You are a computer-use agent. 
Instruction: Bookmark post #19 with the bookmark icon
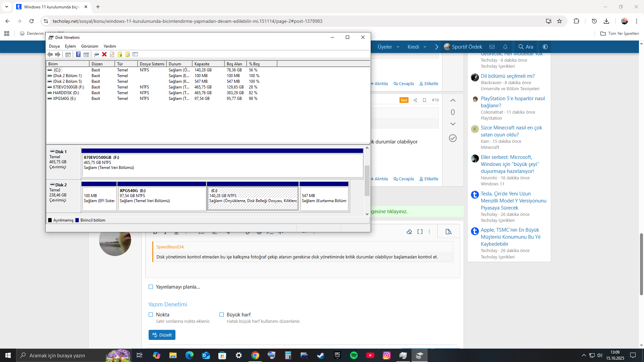[424, 100]
